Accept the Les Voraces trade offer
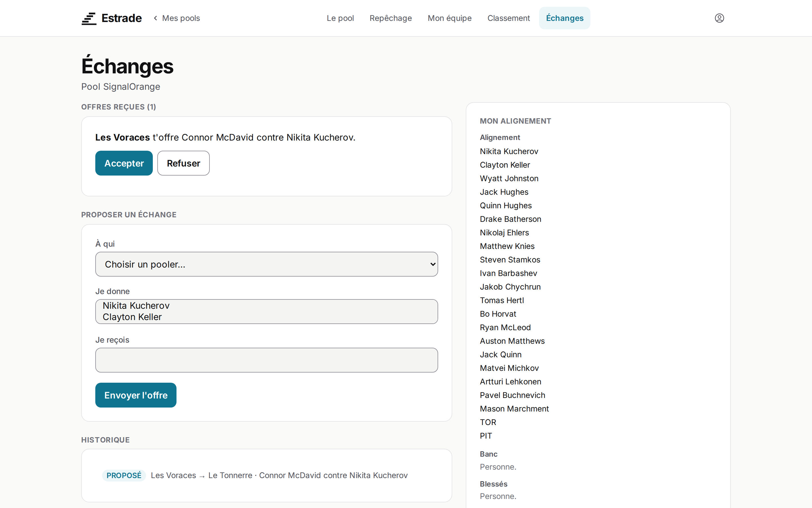This screenshot has width=812, height=508. tap(124, 163)
